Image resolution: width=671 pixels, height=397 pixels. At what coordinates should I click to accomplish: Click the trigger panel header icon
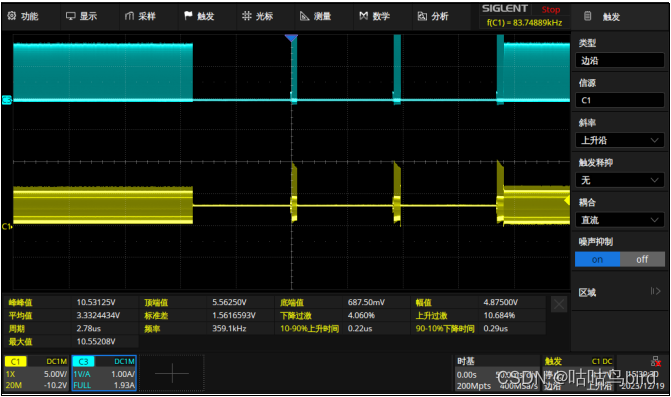click(x=588, y=16)
